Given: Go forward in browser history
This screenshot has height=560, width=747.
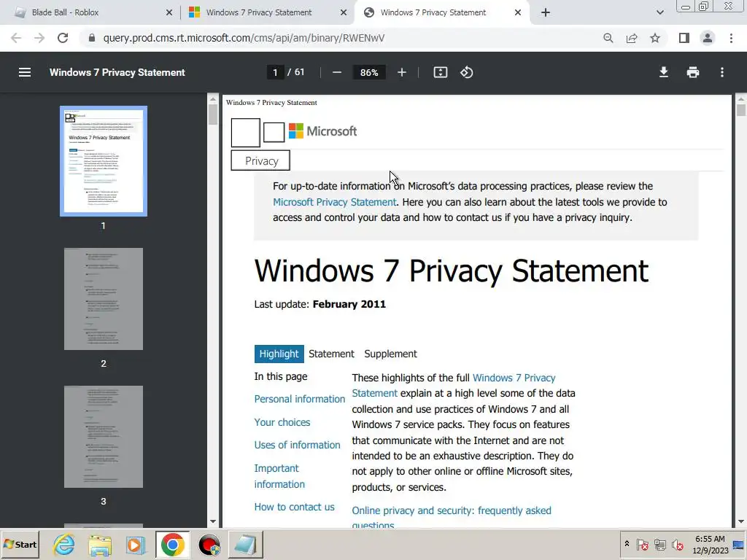Looking at the screenshot, I should coord(39,38).
